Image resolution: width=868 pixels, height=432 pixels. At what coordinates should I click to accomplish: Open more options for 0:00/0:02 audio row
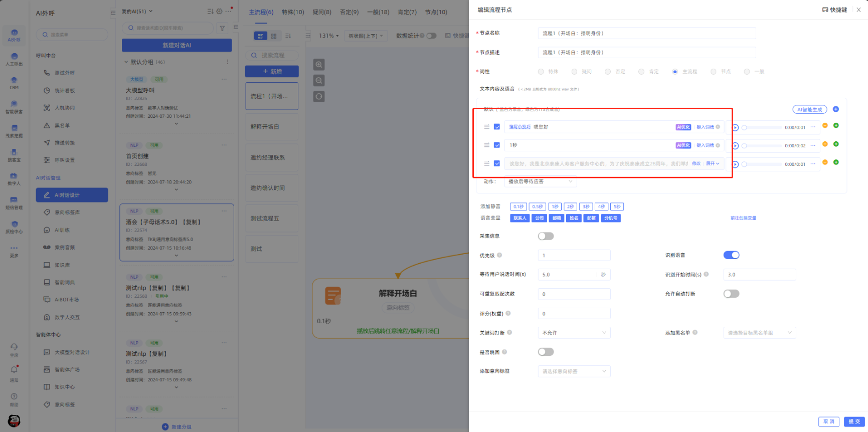813,145
